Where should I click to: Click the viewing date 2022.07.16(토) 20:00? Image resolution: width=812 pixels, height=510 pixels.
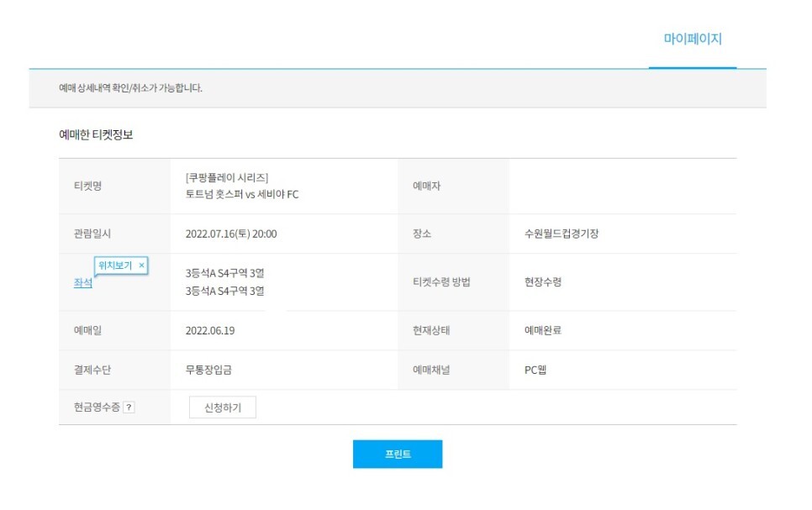(x=231, y=234)
